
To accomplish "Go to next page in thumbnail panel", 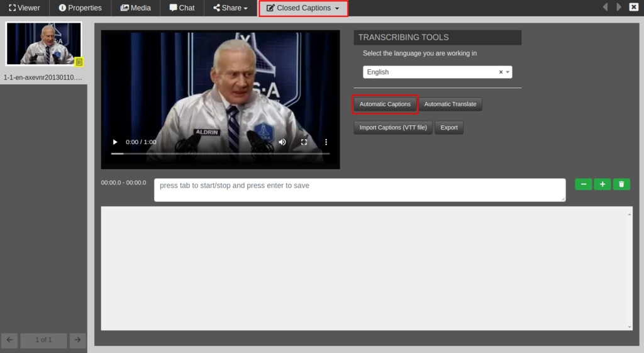I will (77, 340).
